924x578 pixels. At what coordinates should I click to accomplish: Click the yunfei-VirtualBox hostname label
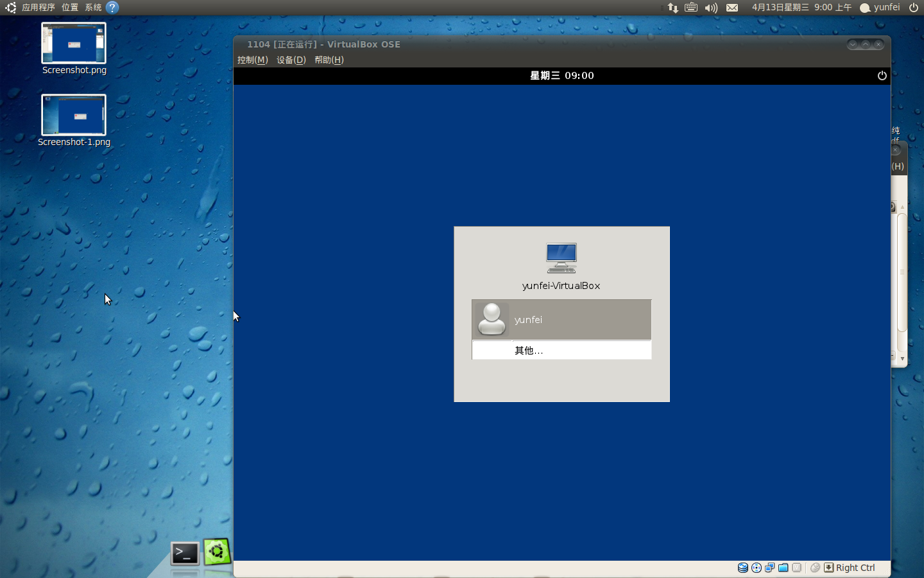pos(561,286)
